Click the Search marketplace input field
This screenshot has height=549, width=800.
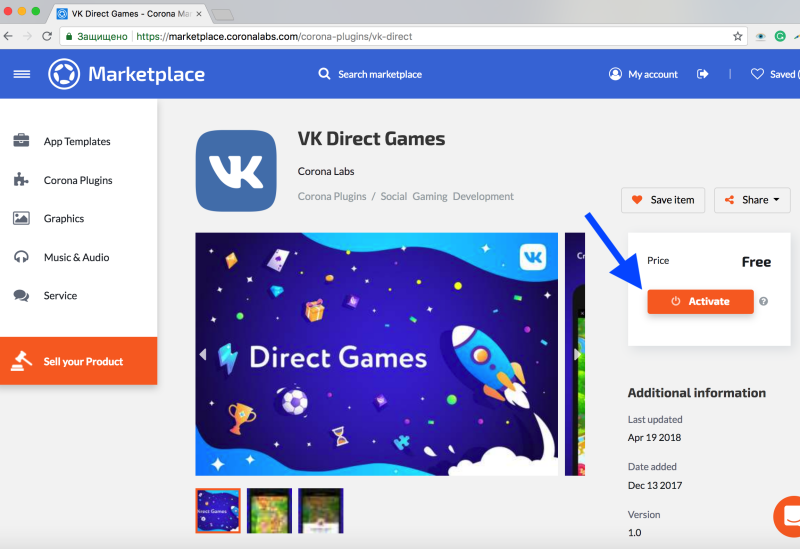coord(380,74)
